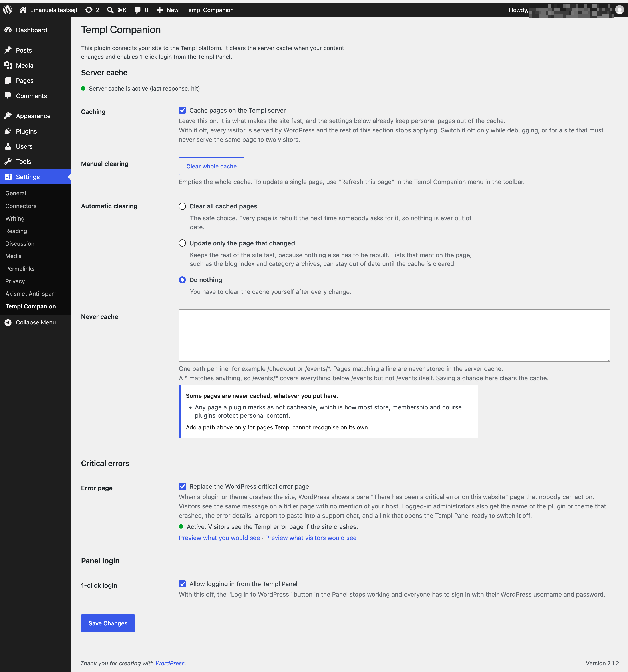Open Media under the Settings submenu
This screenshot has height=672, width=628.
pos(14,256)
